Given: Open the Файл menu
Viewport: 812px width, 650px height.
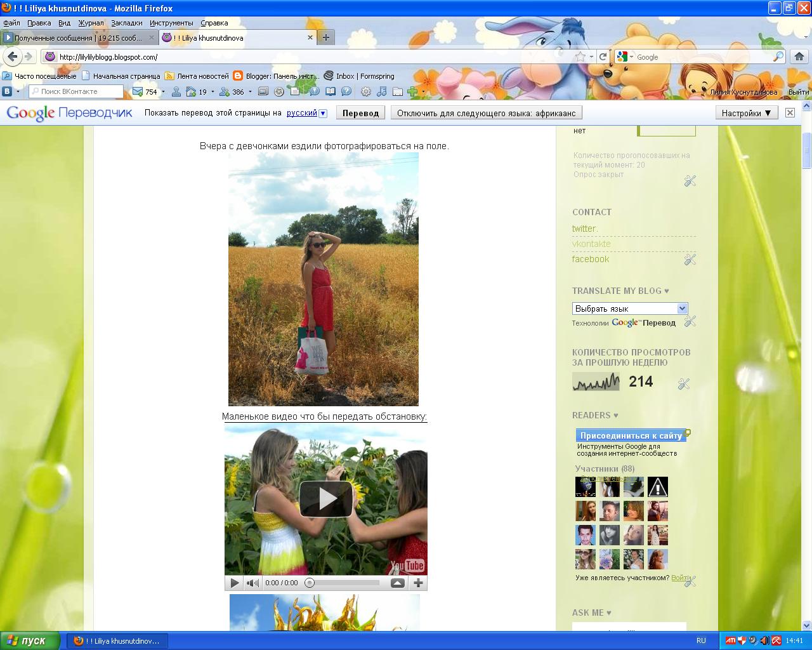Looking at the screenshot, I should coord(11,23).
